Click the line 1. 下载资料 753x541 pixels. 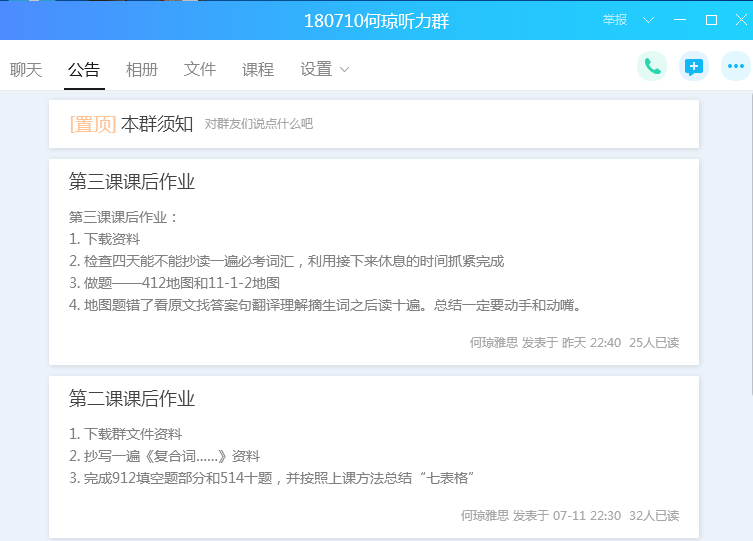pos(105,239)
